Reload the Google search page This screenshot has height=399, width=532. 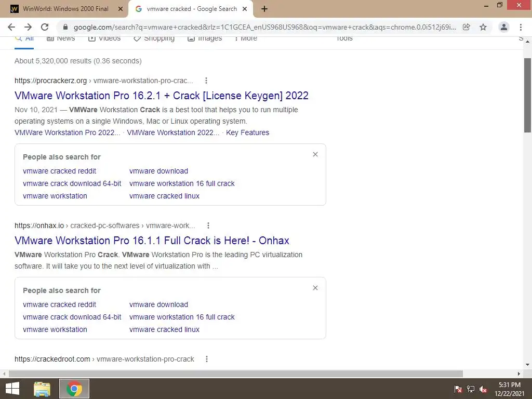point(45,27)
